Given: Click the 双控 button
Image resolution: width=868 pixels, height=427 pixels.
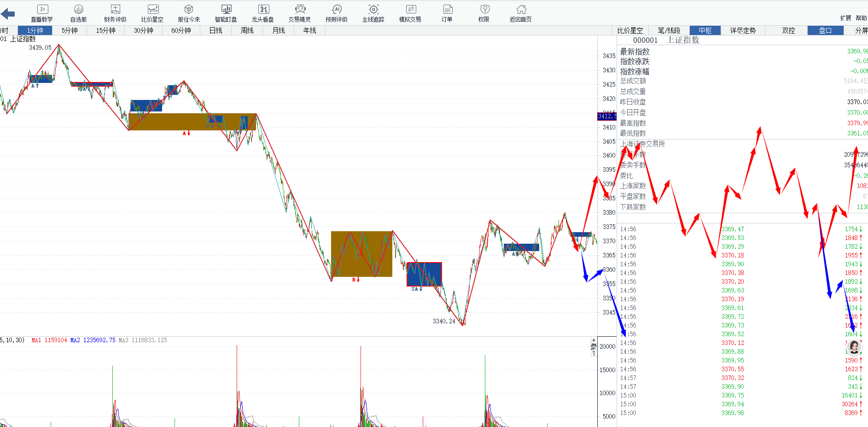Looking at the screenshot, I should 788,30.
